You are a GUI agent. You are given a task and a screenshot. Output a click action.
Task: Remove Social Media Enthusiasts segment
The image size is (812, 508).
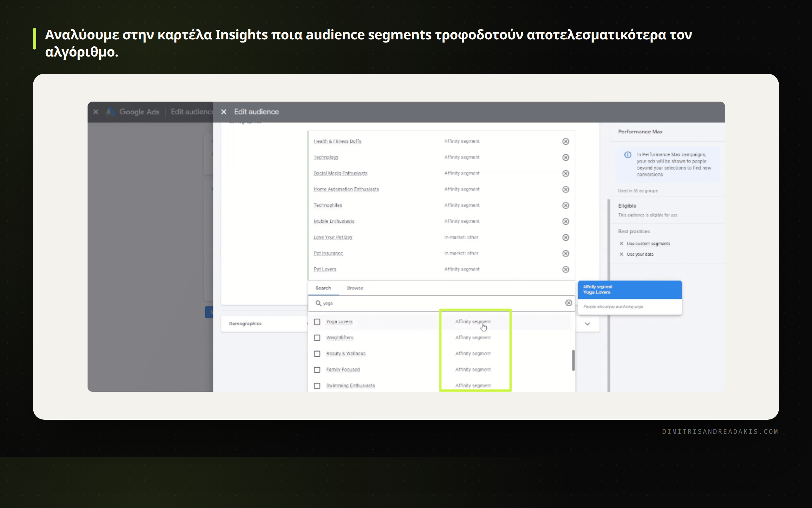(x=565, y=173)
